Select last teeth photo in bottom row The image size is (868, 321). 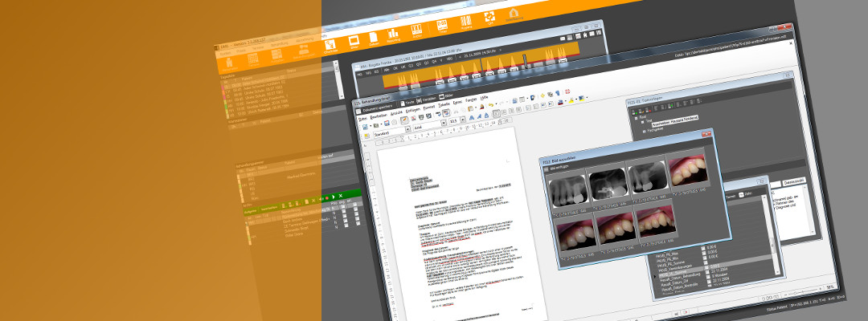coord(657,221)
